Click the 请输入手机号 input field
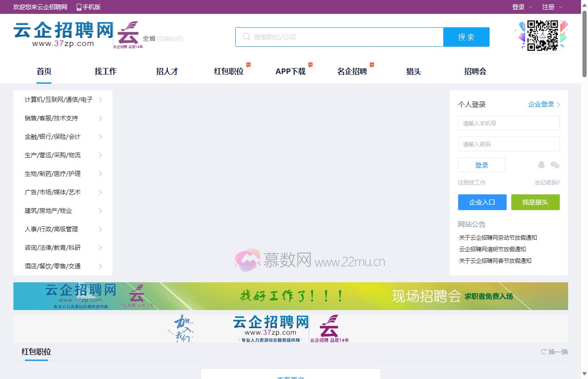Image resolution: width=588 pixels, height=379 pixels. click(508, 123)
